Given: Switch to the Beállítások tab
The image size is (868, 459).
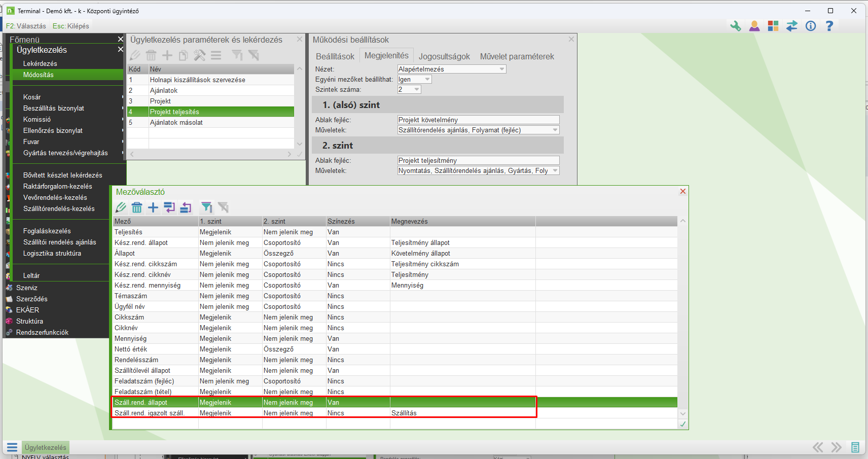Looking at the screenshot, I should [x=335, y=56].
